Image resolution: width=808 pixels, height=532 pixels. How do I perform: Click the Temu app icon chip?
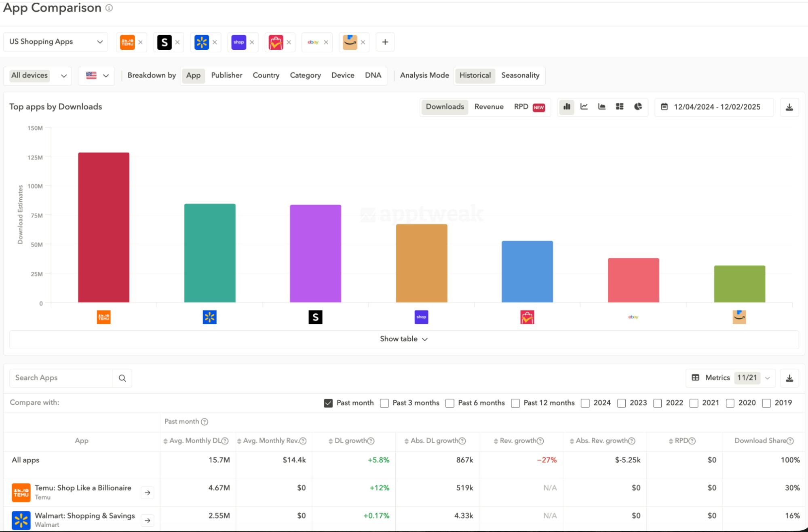(128, 42)
